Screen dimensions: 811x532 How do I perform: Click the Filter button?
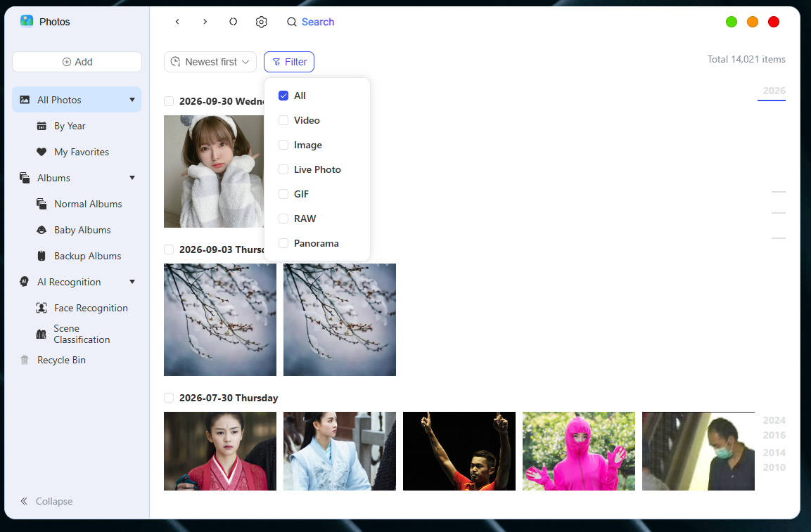[289, 62]
